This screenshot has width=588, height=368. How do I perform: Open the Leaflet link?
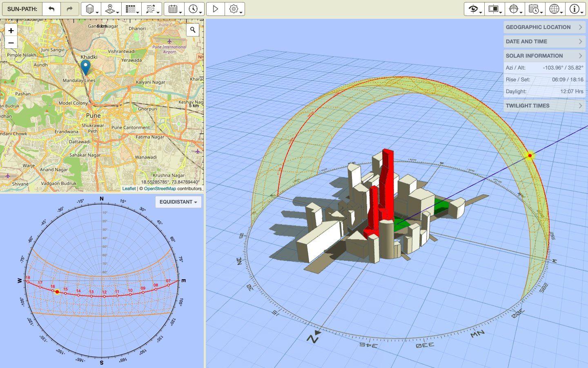click(x=129, y=188)
